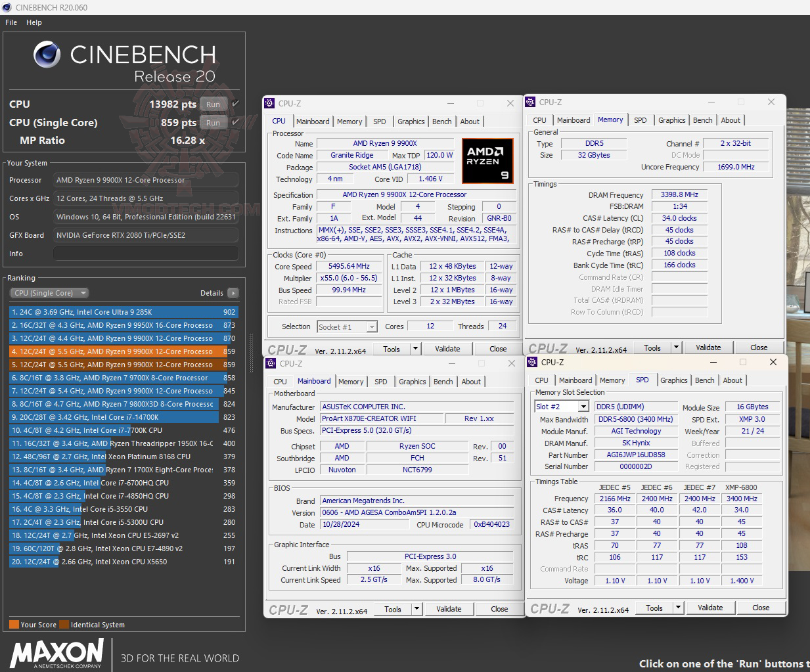Click Validate in the CPU tab window

point(447,349)
